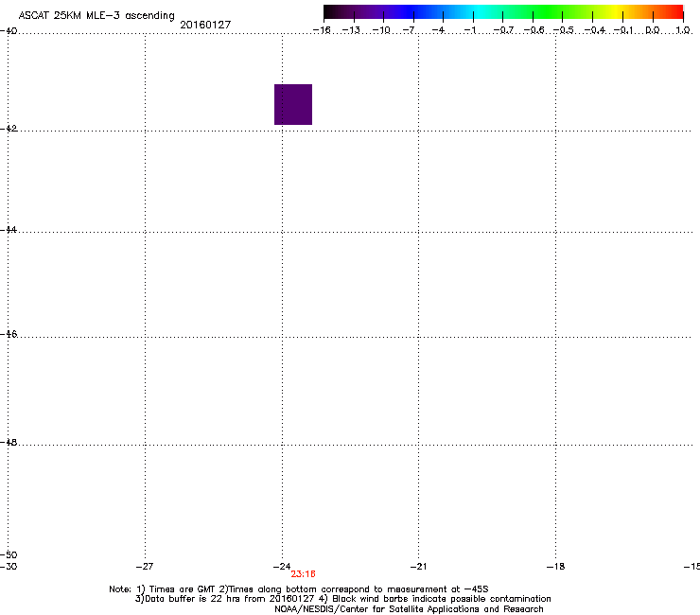Click the -50 latitude axis label
This screenshot has height=615, width=700.
point(9,554)
